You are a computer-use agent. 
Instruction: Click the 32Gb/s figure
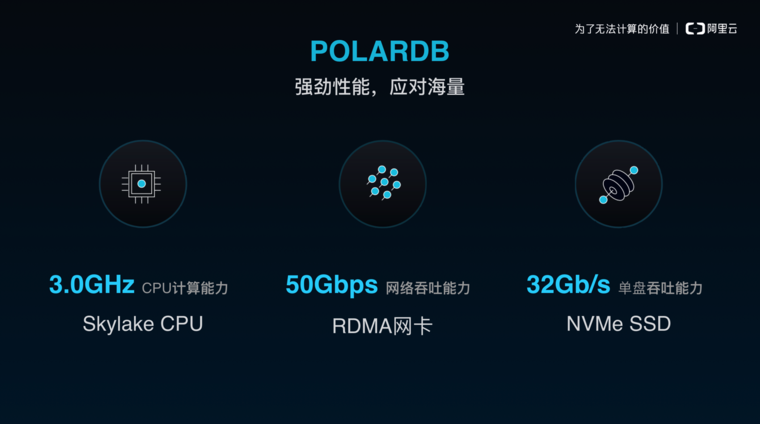tap(568, 285)
